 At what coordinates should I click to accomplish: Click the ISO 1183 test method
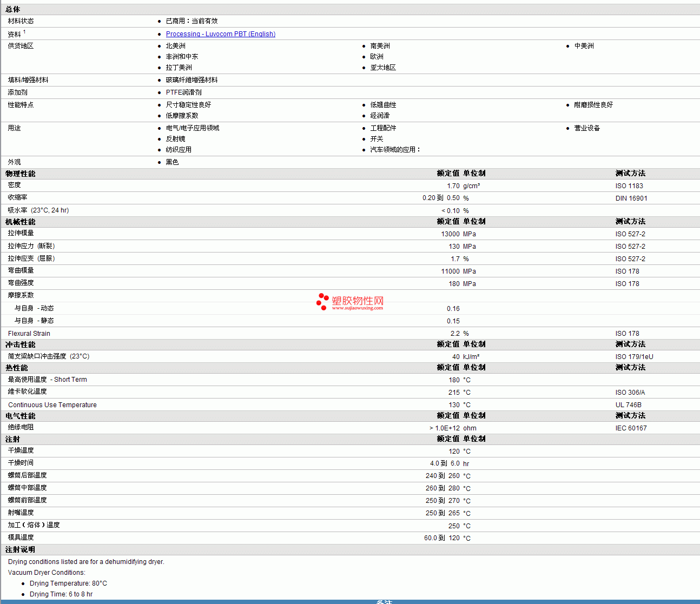[629, 186]
